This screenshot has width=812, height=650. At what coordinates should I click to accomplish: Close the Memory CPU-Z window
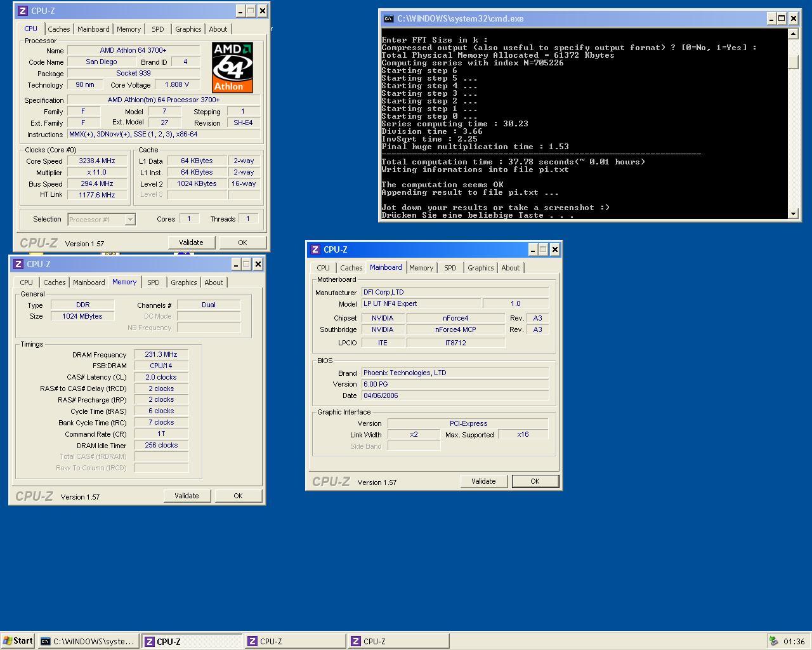[258, 264]
